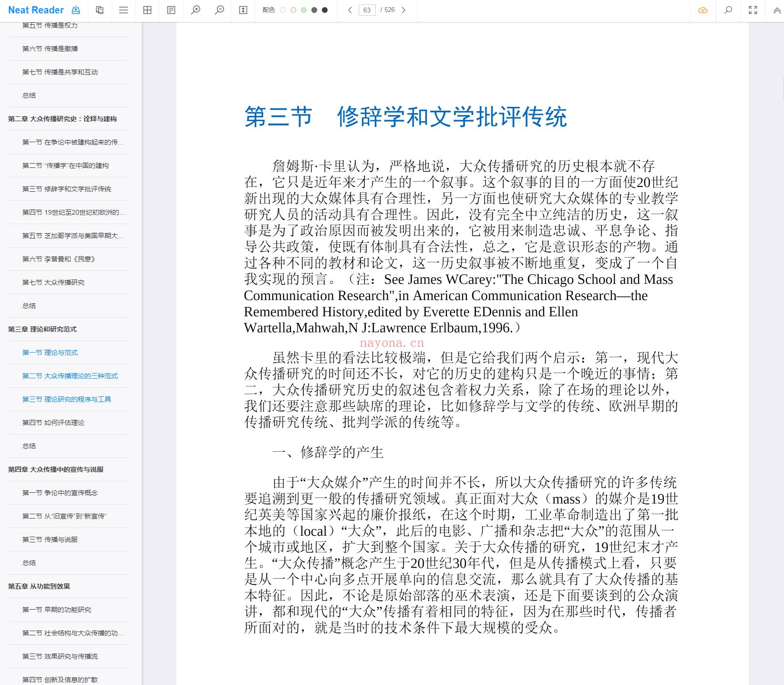
Task: Go to previous page arrow
Action: (350, 10)
